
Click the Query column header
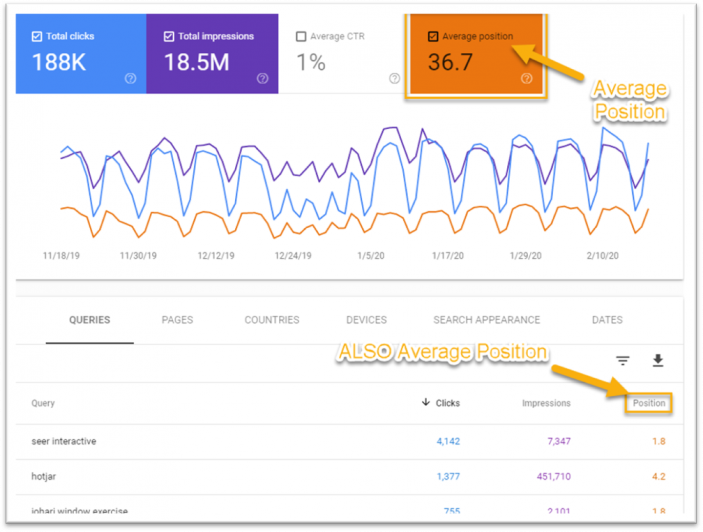coord(43,403)
